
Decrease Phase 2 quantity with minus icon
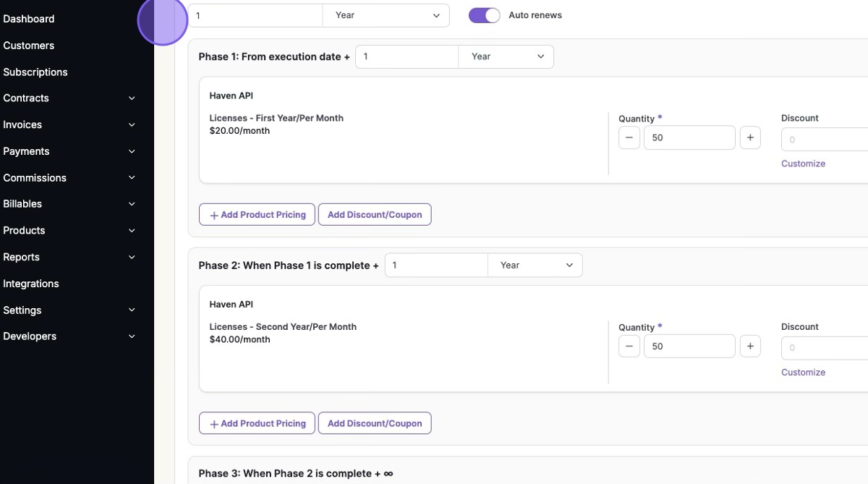coord(629,347)
